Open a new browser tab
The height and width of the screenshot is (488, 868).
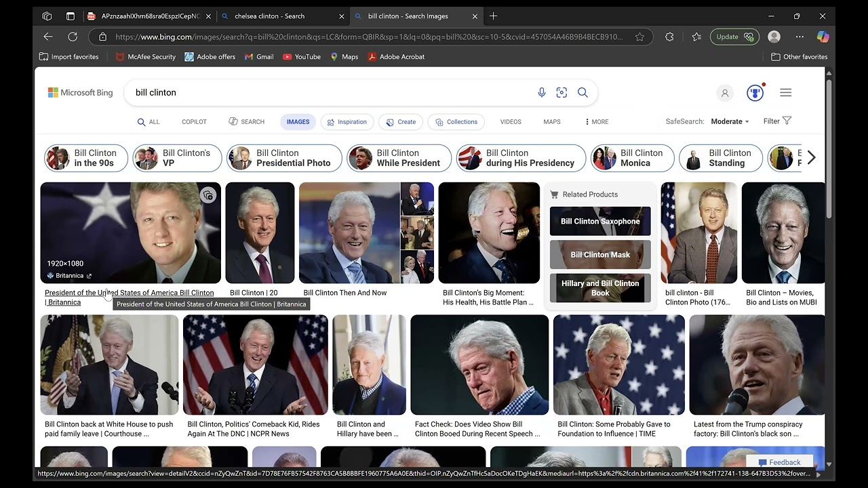point(493,16)
